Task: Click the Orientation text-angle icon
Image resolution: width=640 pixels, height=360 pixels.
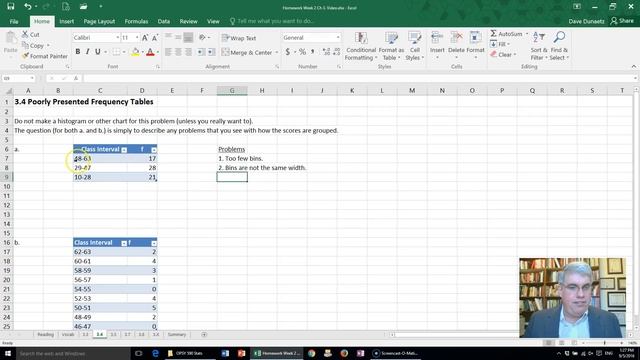Action: coord(202,38)
